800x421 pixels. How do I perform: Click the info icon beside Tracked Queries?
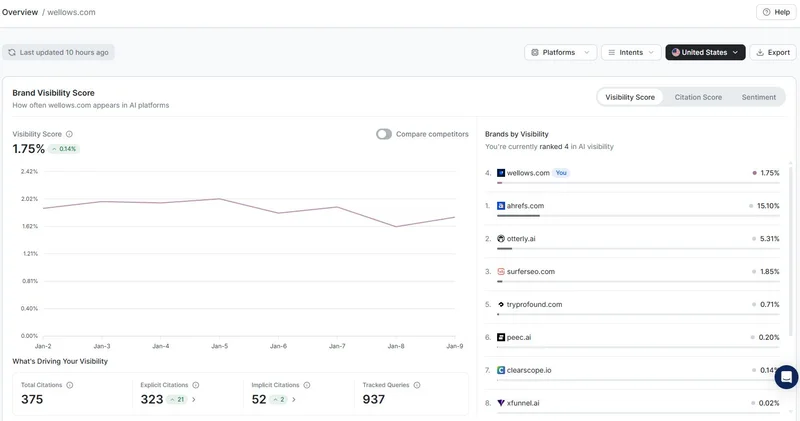click(x=417, y=384)
